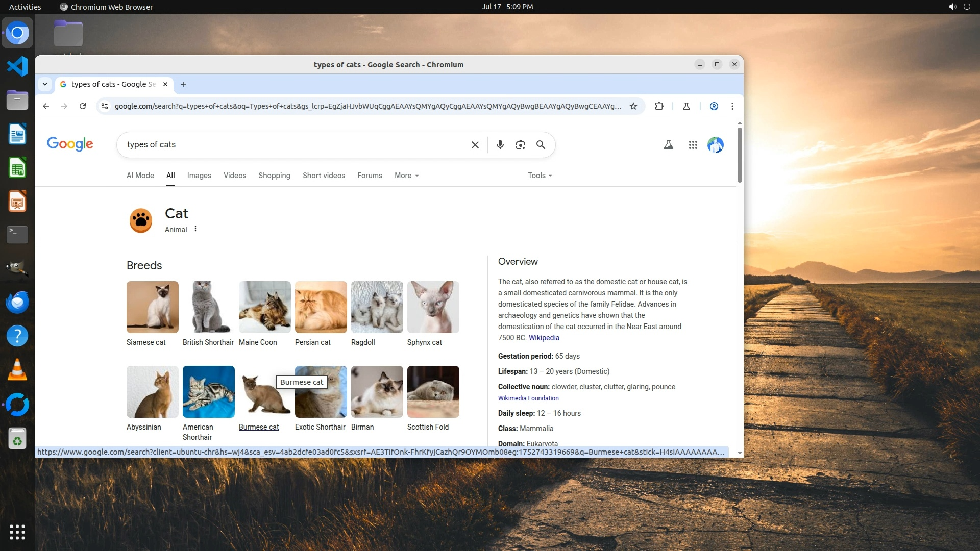Open Search Labs flask icon
Screen dimensions: 980x551
[668, 145]
